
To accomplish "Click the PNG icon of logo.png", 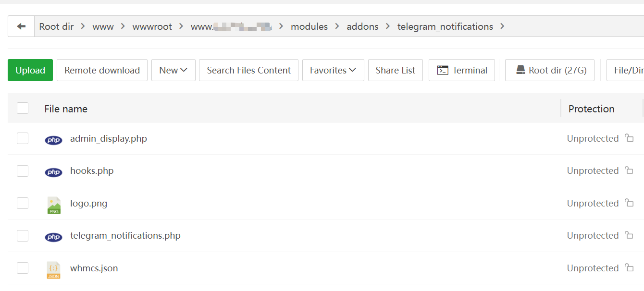I will click(54, 205).
